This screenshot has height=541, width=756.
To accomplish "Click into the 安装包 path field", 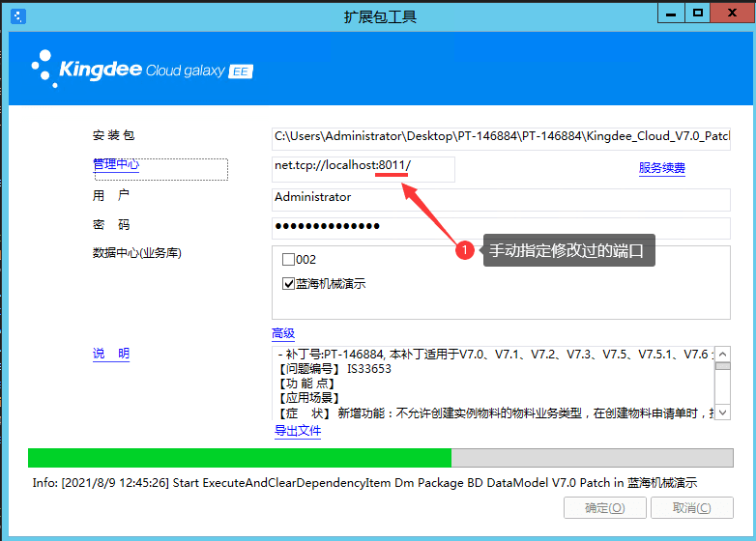I will click(501, 137).
